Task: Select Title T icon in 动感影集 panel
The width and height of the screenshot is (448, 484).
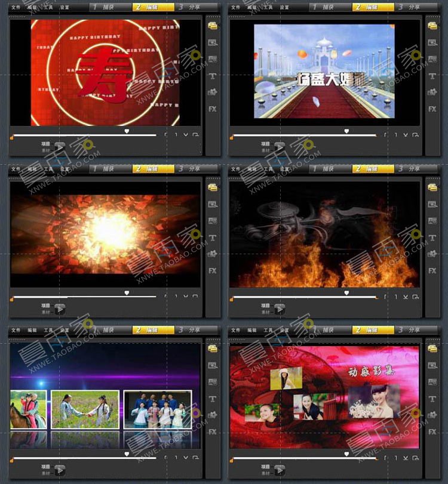Action: [x=432, y=399]
